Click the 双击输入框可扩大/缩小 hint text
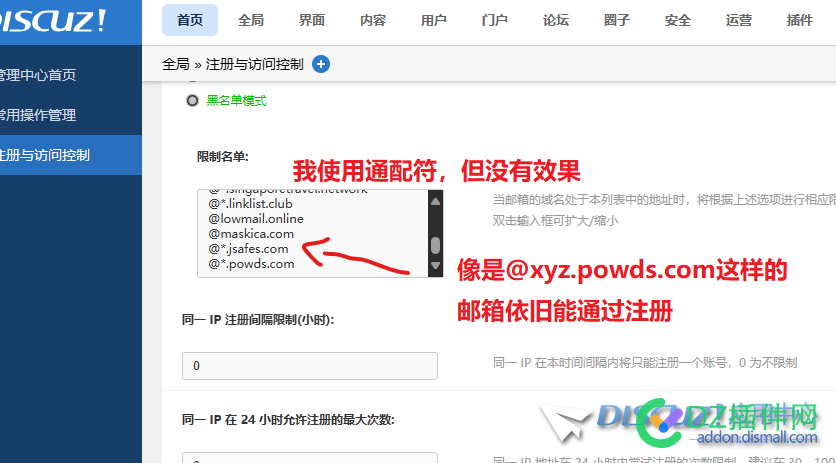This screenshot has height=463, width=836. [556, 220]
